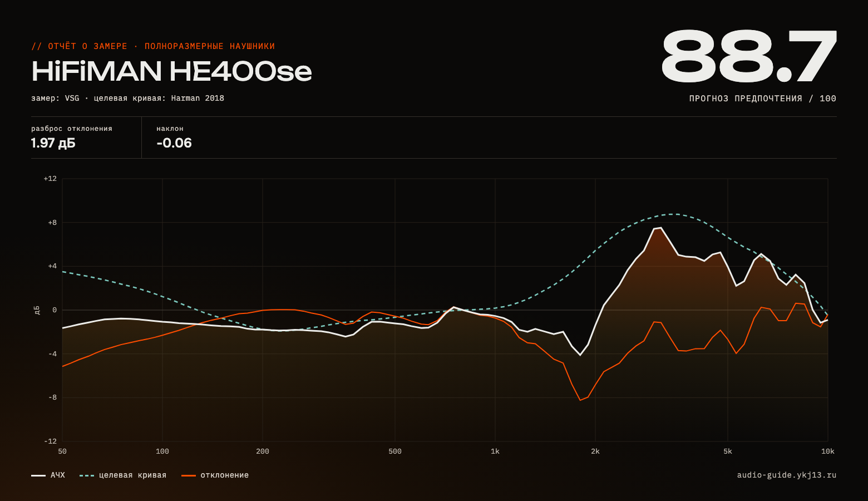Click the x-axis frequency tick "500"

click(395, 451)
